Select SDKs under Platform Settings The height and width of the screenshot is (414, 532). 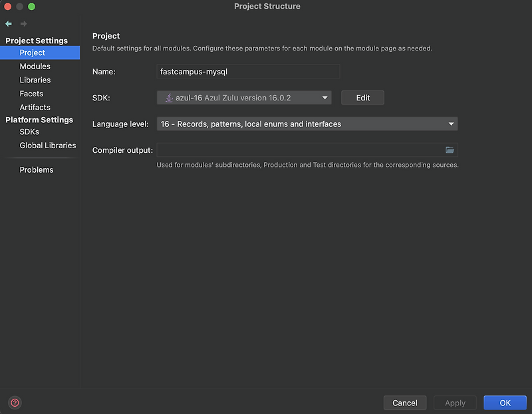pyautogui.click(x=31, y=132)
